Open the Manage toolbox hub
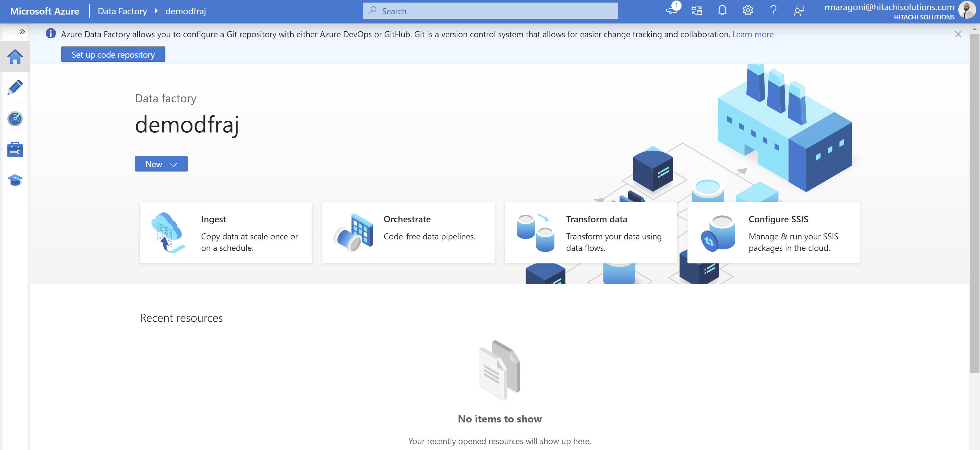980x450 pixels. point(15,150)
